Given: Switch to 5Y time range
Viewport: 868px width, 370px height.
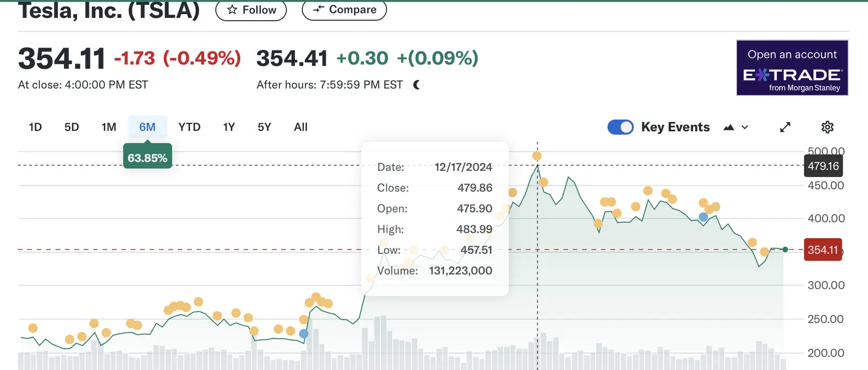Looking at the screenshot, I should pyautogui.click(x=264, y=127).
